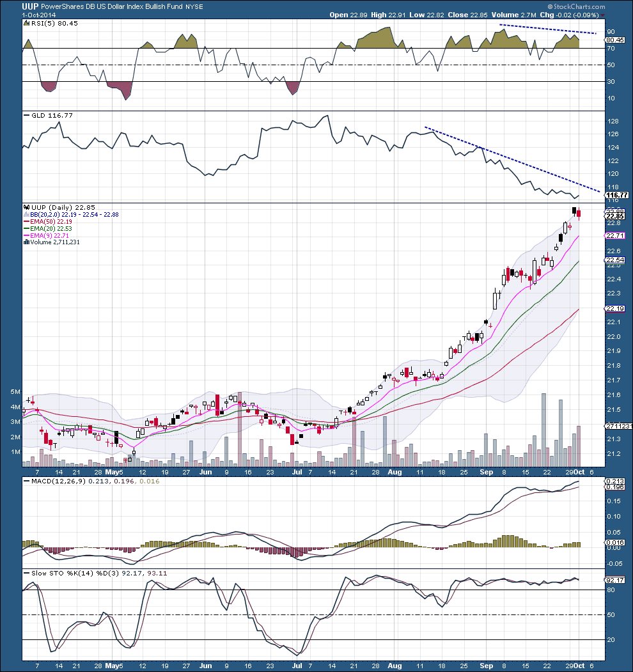Click the NYSE exchange label

pos(194,7)
